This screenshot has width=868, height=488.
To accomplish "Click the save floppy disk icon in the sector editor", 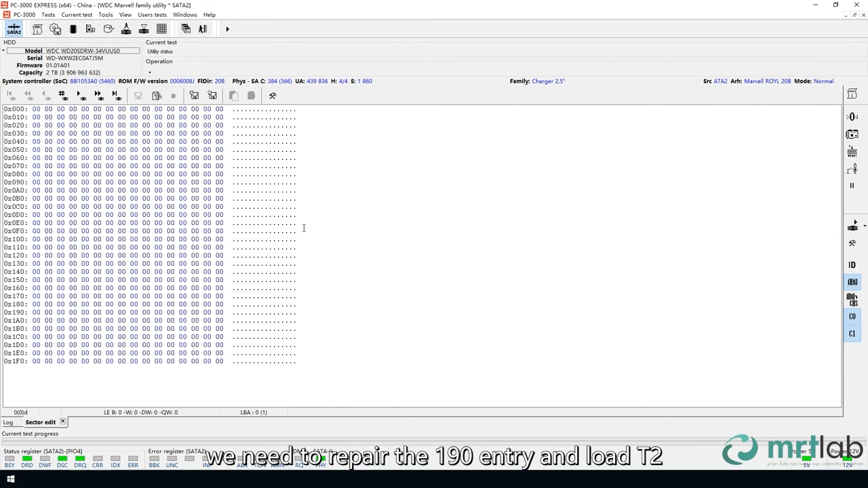I will click(138, 96).
